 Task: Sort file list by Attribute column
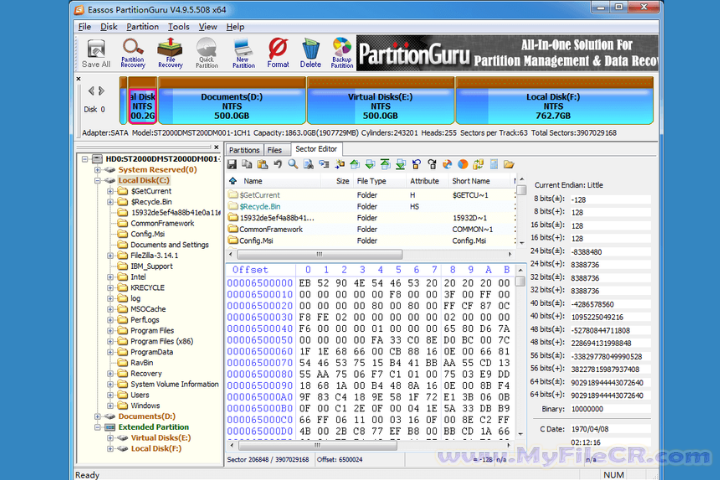click(427, 181)
